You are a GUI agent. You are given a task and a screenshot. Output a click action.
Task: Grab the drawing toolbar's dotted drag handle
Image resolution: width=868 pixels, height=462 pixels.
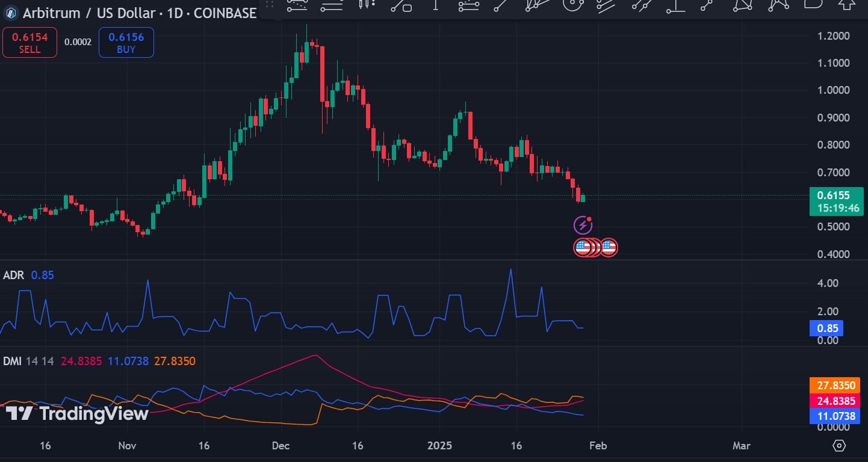pos(269,5)
